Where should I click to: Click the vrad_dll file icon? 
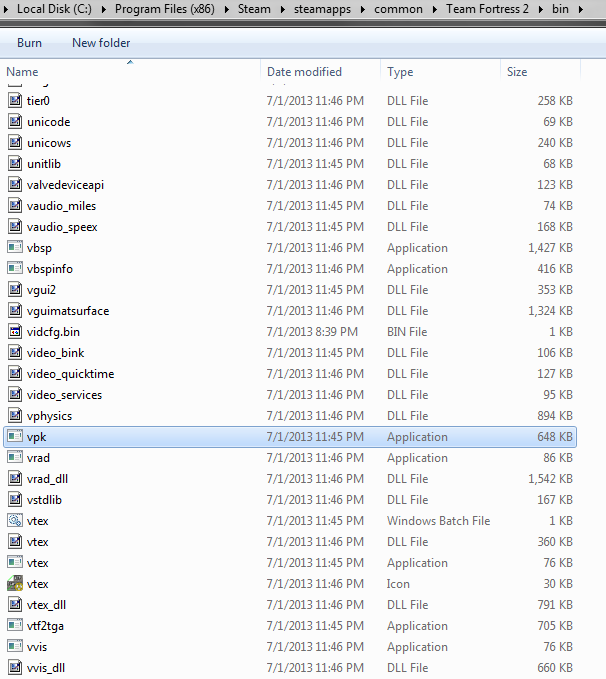(15, 479)
